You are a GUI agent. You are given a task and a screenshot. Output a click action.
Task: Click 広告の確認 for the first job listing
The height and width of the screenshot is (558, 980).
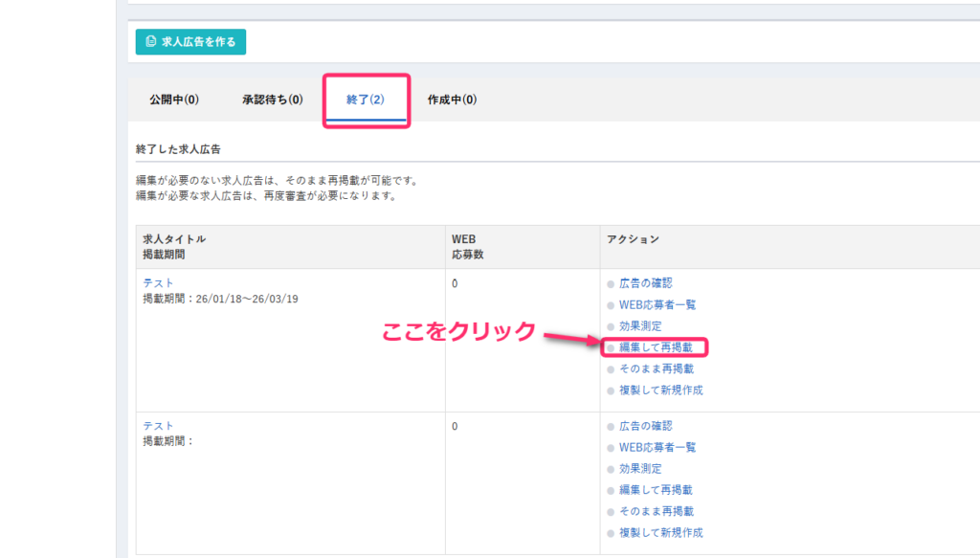tap(645, 283)
